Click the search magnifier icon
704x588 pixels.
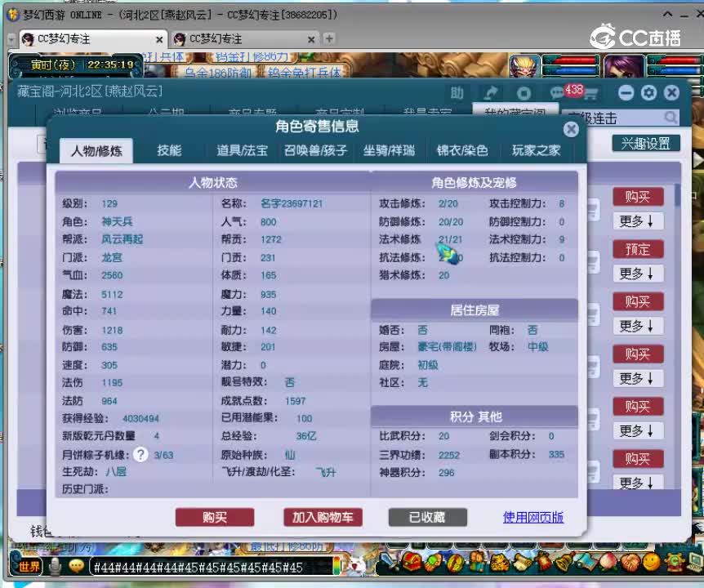671,118
